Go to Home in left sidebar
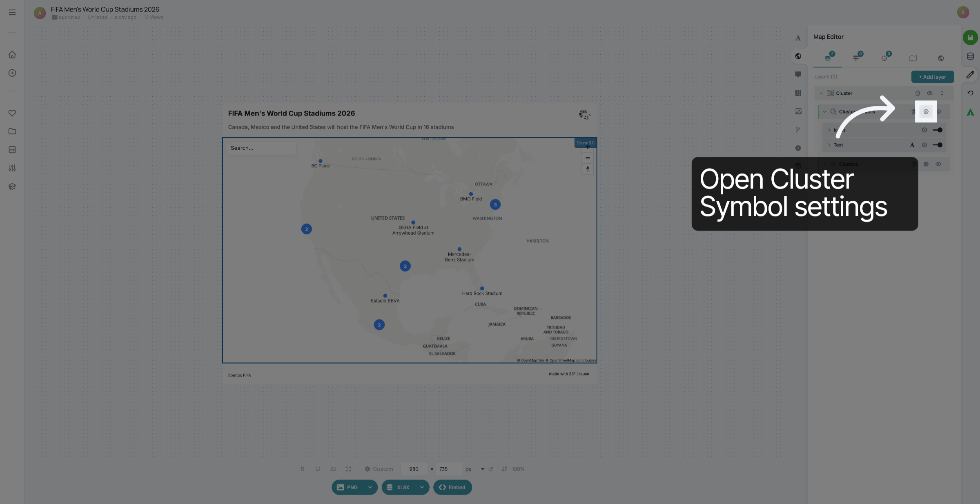The image size is (980, 504). (x=12, y=55)
